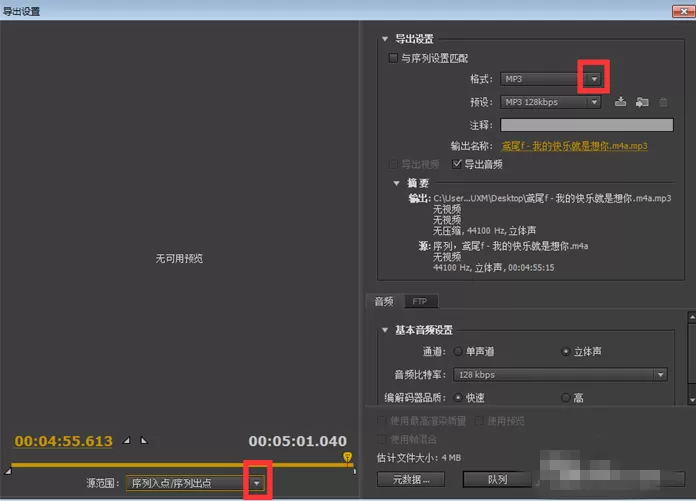Select the stereo channel radio button
The width and height of the screenshot is (696, 501).
[566, 351]
